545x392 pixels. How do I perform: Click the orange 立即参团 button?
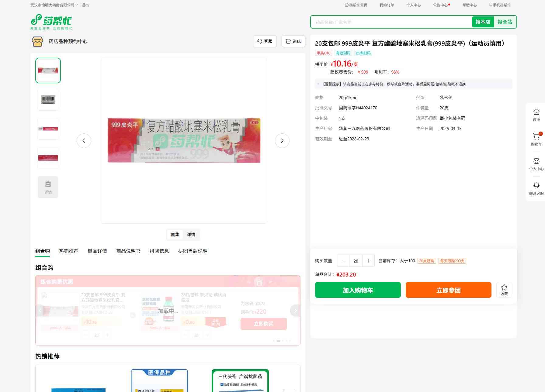(x=448, y=290)
